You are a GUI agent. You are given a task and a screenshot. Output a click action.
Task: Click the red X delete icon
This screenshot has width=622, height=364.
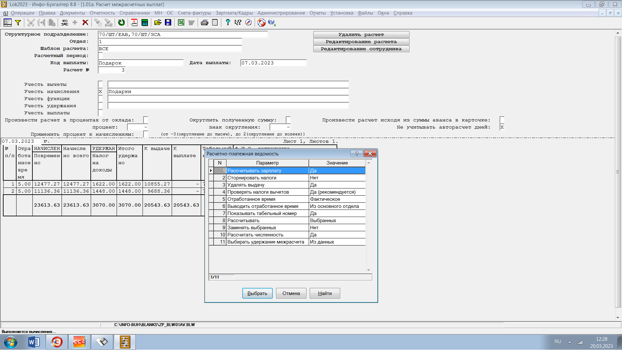(x=85, y=22)
